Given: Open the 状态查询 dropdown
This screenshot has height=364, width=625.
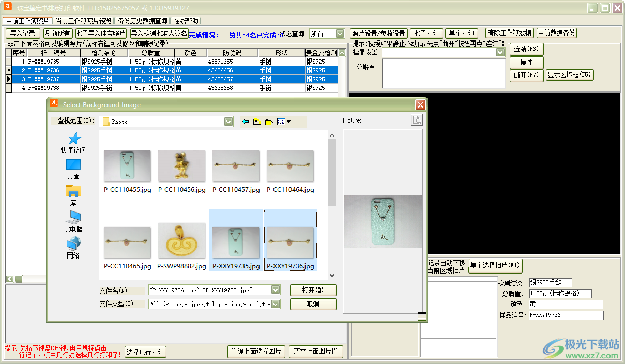Looking at the screenshot, I should (340, 34).
